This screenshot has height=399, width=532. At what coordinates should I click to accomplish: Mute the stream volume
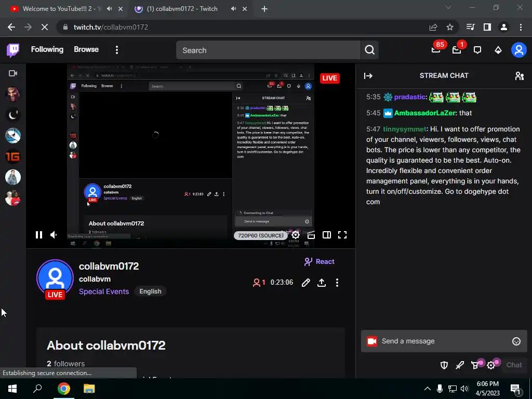[54, 235]
